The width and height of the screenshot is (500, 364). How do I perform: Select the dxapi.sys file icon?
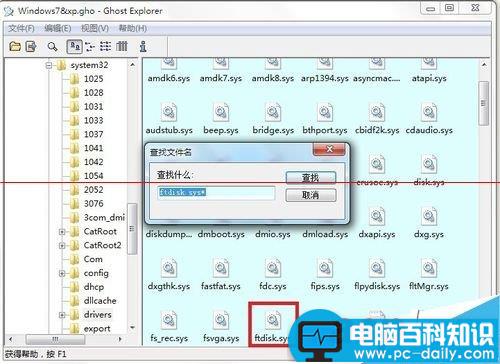click(377, 216)
